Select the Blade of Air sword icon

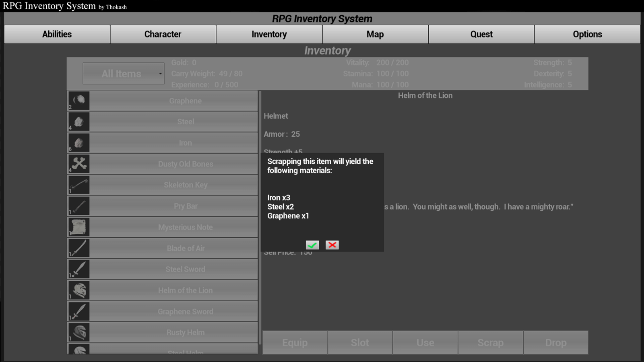(78, 248)
